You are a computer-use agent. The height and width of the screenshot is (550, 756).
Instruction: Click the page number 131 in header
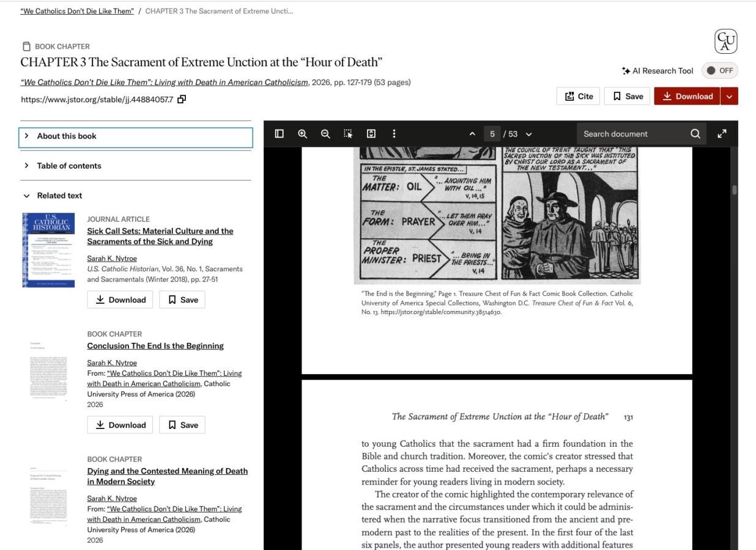click(x=628, y=417)
